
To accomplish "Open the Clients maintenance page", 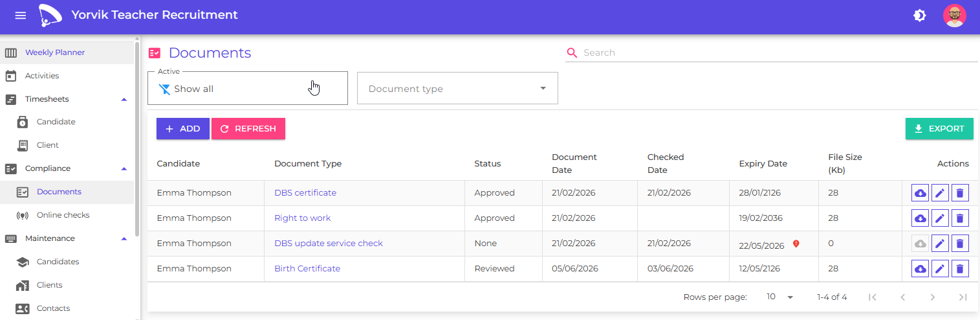I will [67, 285].
